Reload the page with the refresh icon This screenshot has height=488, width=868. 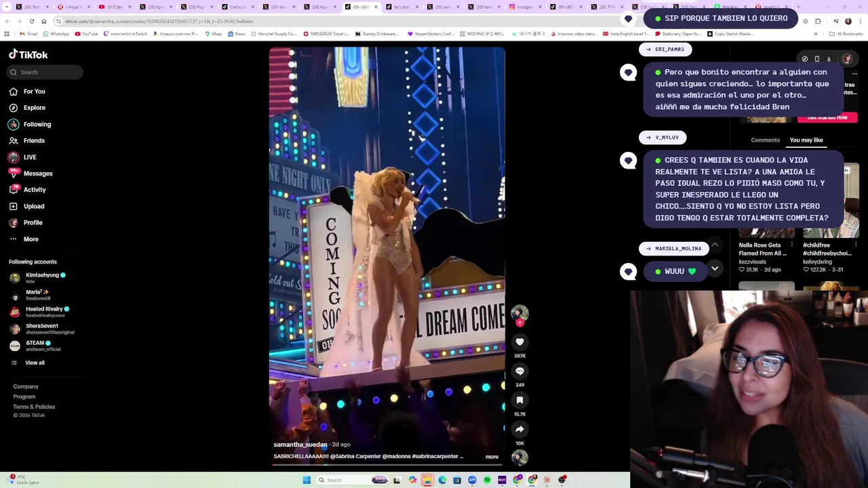tap(32, 21)
